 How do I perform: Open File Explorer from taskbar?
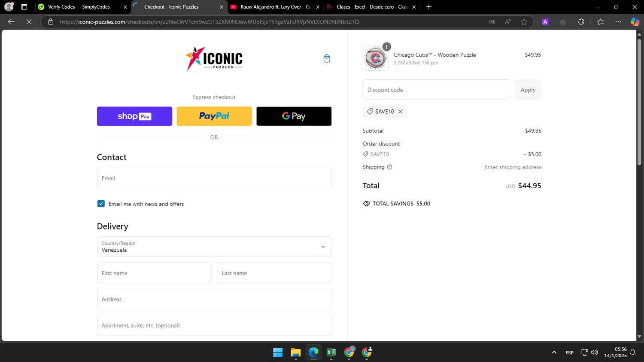coord(295,353)
